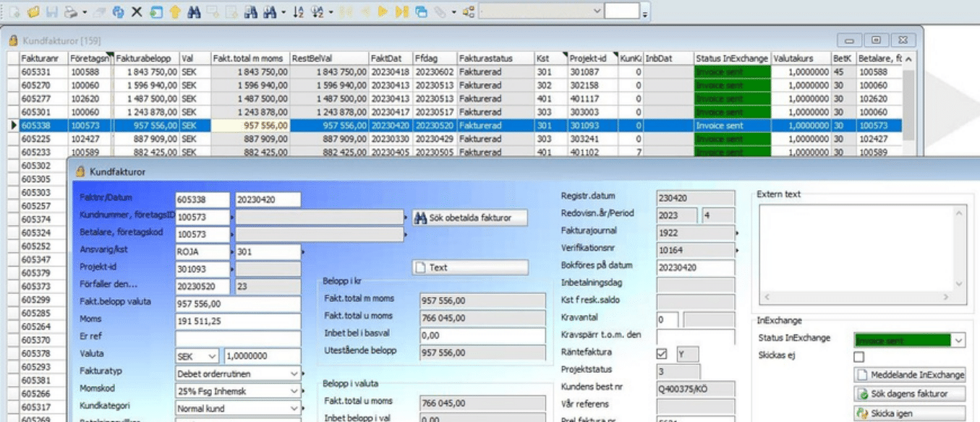Click the Meddelande InExchange button

click(910, 375)
